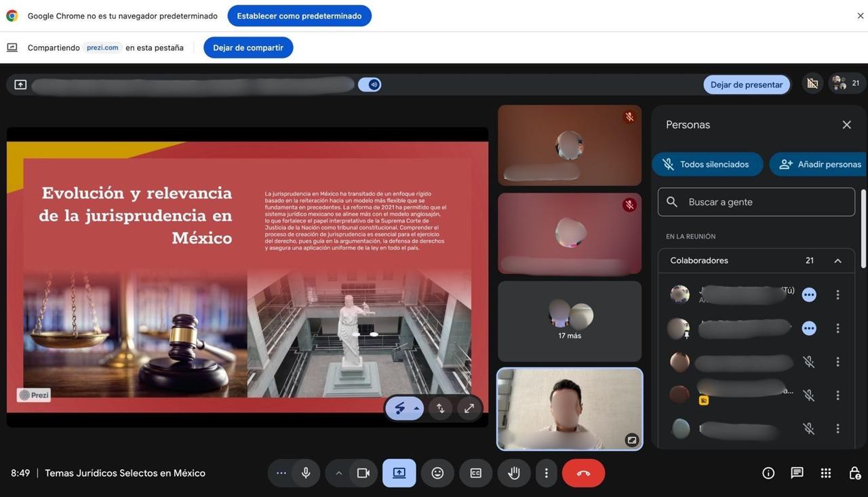
Task: Open audio settings arrow beside camera
Action: (x=338, y=473)
